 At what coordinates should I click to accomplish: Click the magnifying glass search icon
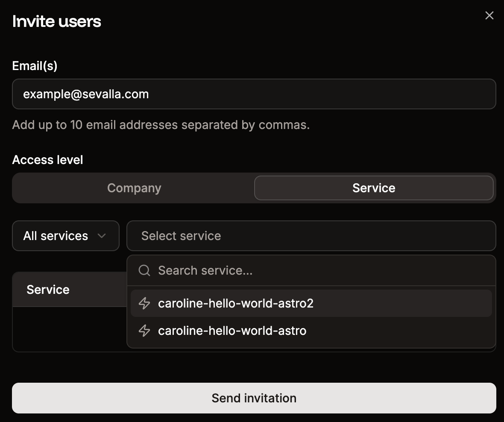pos(144,270)
